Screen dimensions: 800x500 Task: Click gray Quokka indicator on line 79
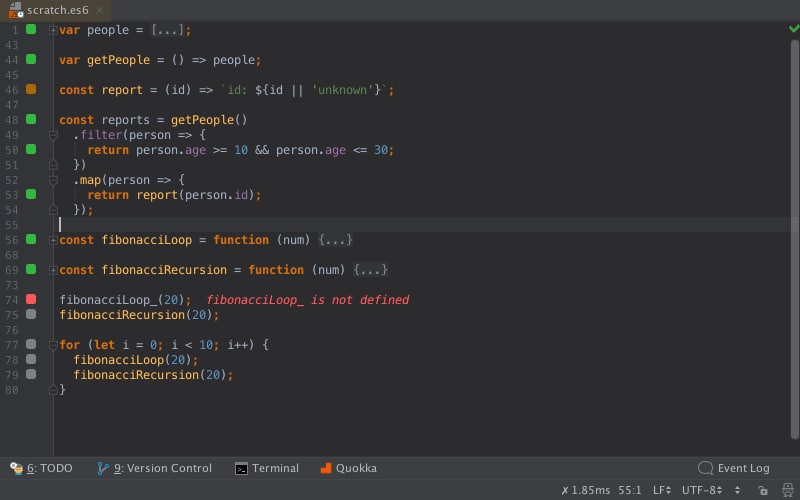31,374
